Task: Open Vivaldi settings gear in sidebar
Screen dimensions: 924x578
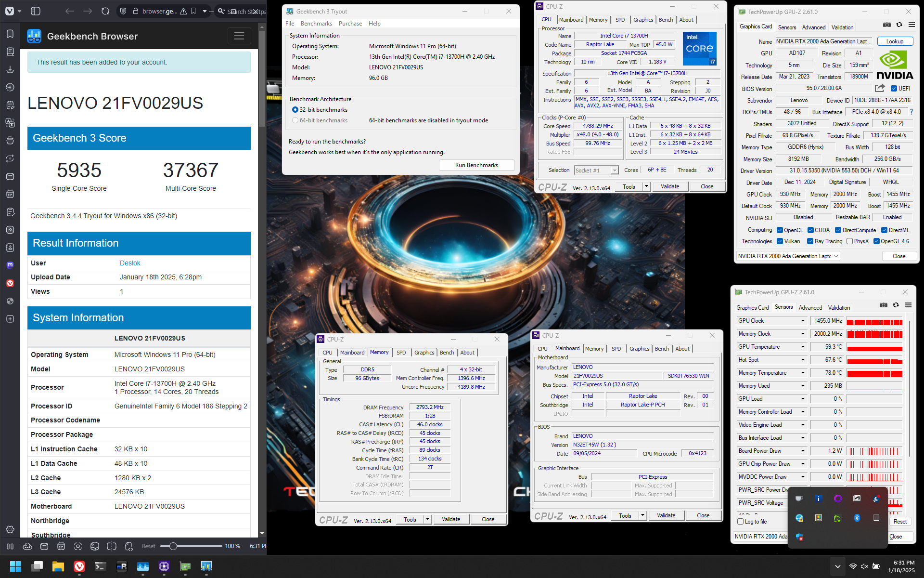Action: (x=10, y=529)
